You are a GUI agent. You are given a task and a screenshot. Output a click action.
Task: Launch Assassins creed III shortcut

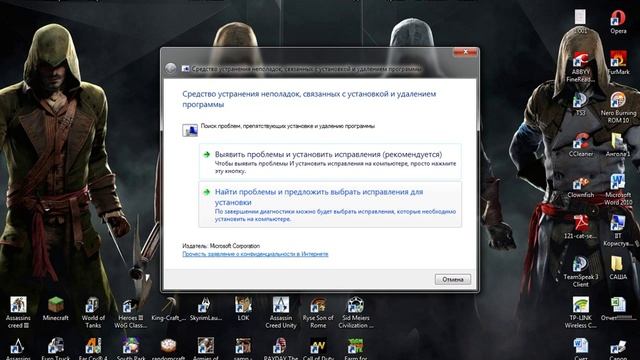point(18,312)
